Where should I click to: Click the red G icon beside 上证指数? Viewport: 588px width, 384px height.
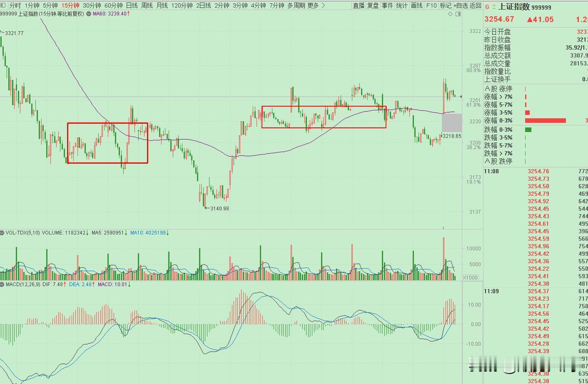(x=487, y=7)
